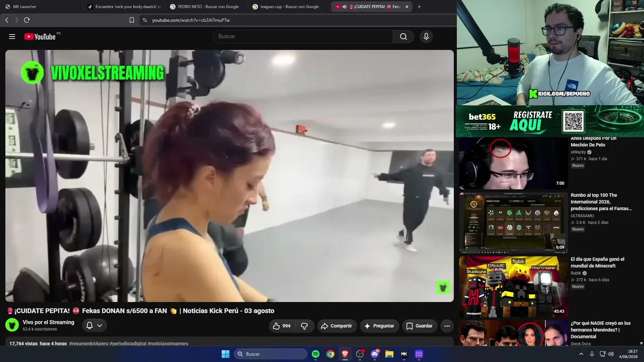Open File Explorer from the taskbar
The width and height of the screenshot is (644, 362).
[389, 354]
